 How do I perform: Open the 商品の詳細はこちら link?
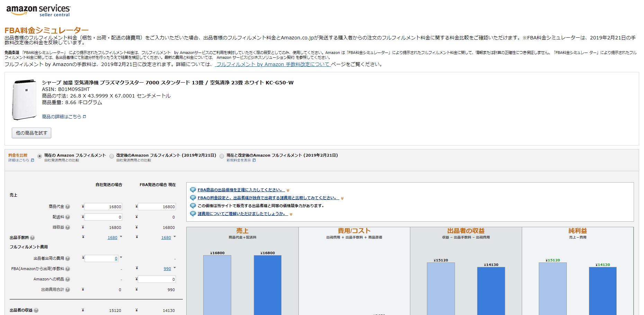62,117
